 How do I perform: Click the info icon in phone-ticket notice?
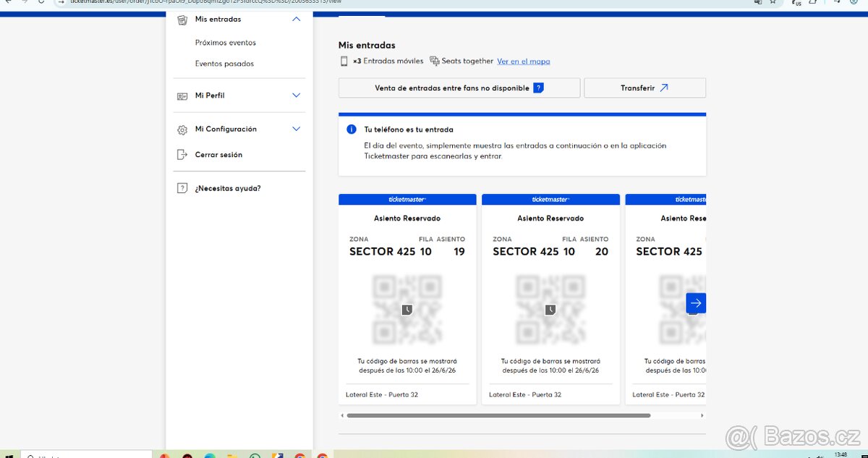click(352, 130)
